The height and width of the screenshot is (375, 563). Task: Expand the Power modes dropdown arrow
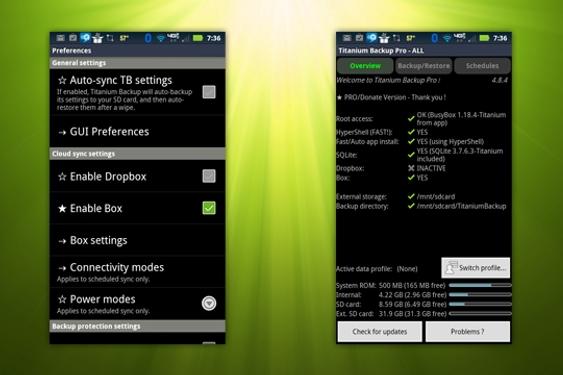click(209, 303)
